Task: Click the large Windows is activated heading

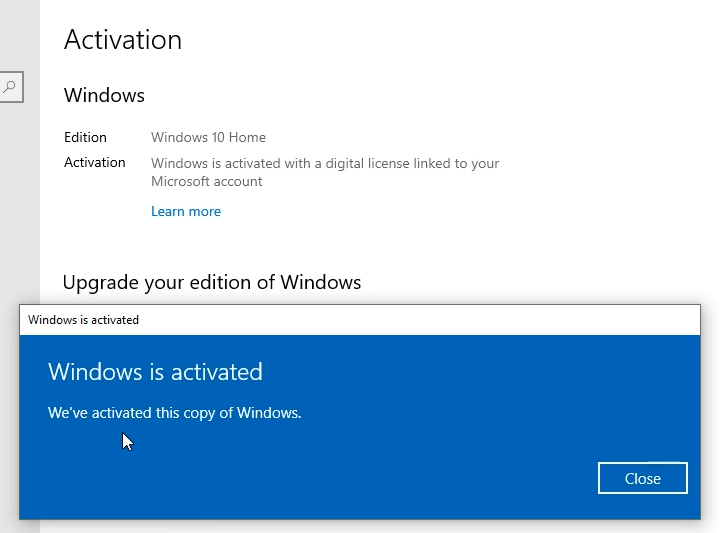Action: point(155,371)
